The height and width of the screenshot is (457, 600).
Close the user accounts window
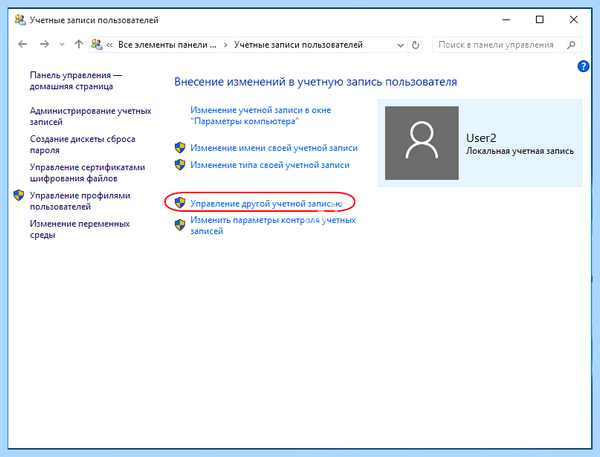tap(573, 20)
